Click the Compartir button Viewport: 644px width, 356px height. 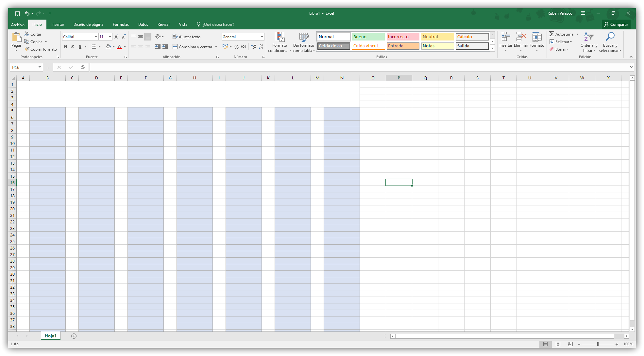pos(616,24)
